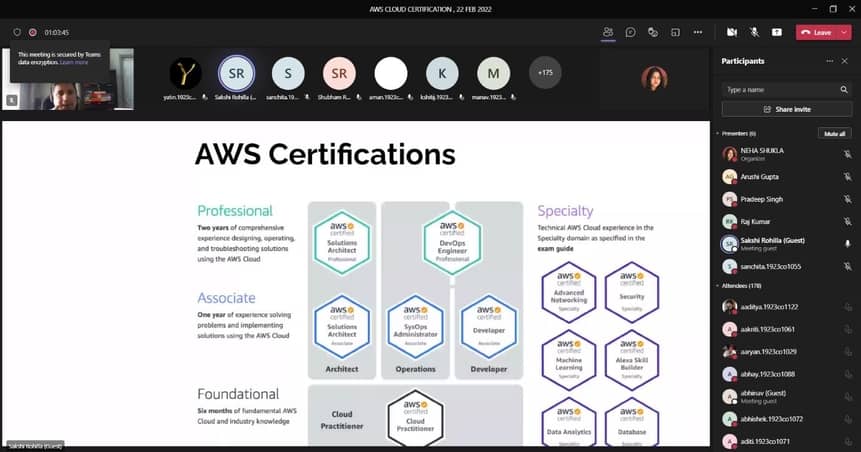The width and height of the screenshot is (861, 452).
Task: Toggle the Participants panel via people icon
Action: point(608,32)
